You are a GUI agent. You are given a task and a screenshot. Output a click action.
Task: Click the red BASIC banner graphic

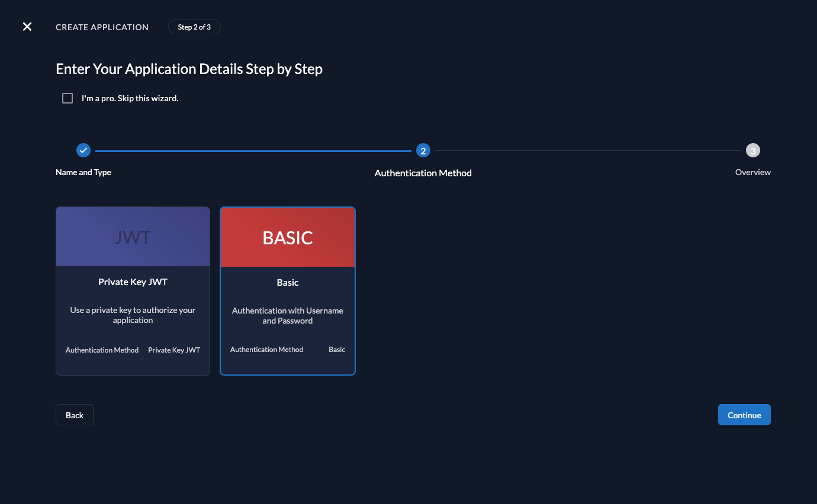pos(287,236)
